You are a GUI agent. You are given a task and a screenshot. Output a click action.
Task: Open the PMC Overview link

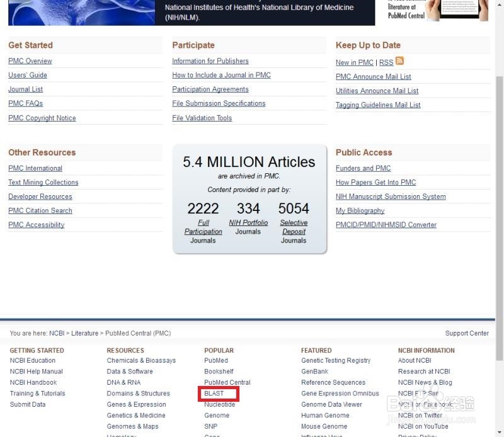[x=30, y=61]
